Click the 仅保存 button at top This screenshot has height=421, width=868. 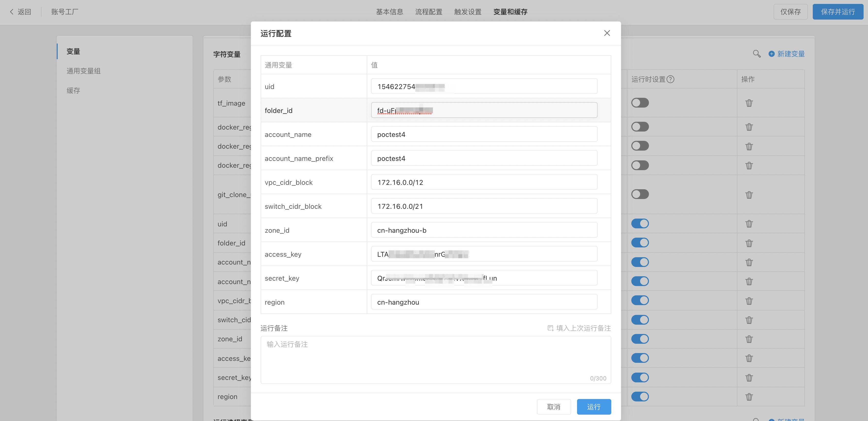click(x=790, y=12)
